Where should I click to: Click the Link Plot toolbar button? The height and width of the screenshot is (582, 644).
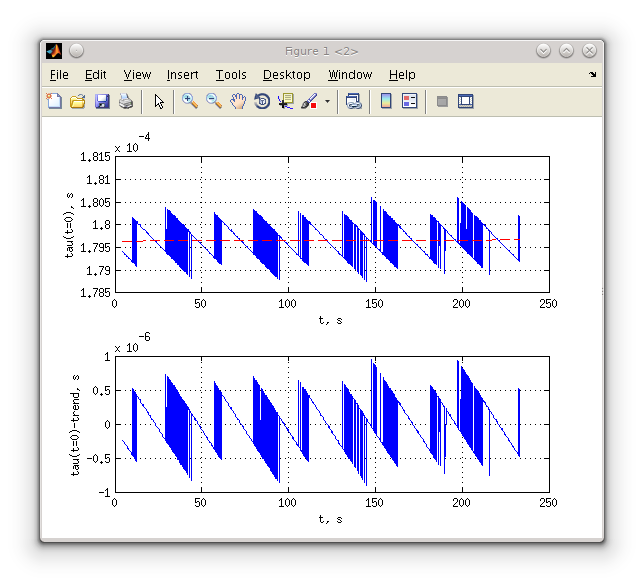[x=353, y=101]
